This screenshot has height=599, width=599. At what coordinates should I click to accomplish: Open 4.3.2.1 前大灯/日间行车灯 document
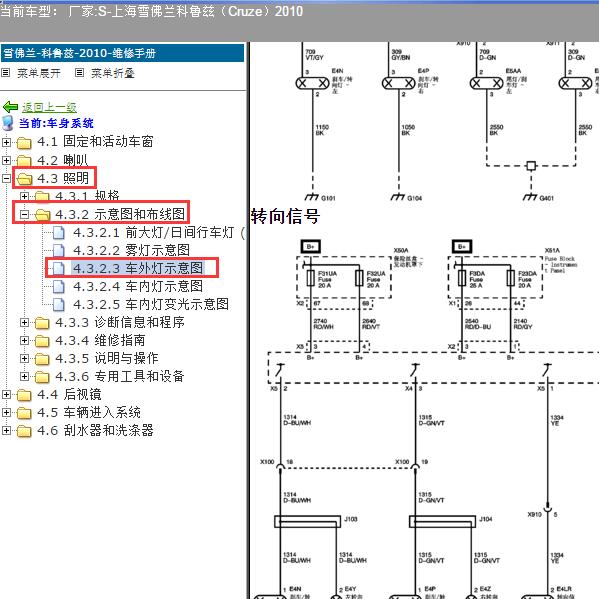click(x=159, y=232)
